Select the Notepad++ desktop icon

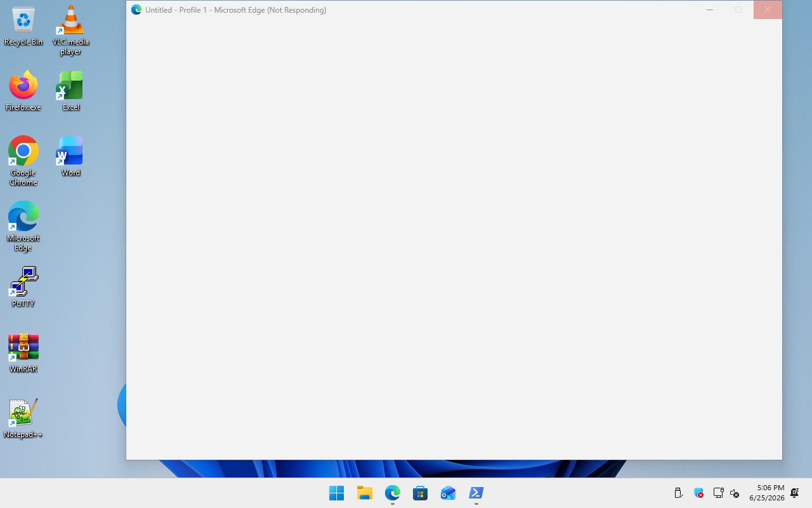(23, 419)
